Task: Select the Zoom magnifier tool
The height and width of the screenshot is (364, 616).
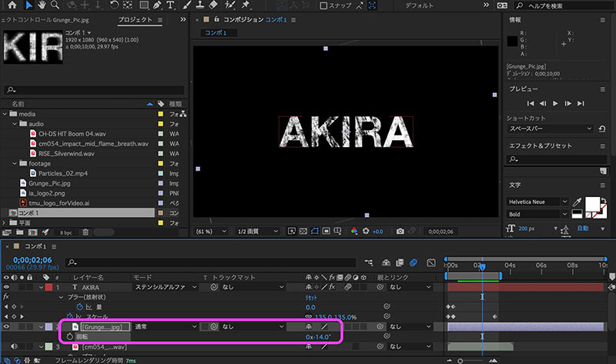Action: point(55,5)
